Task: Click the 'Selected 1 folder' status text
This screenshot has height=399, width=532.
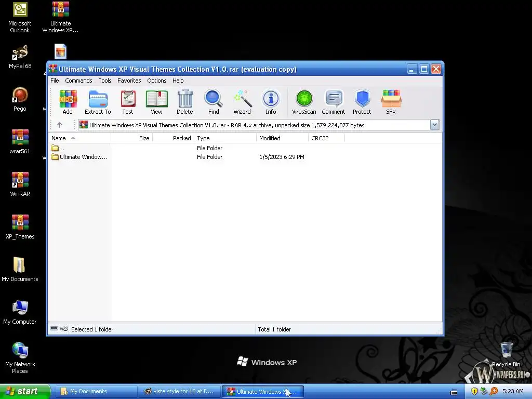Action: [x=92, y=329]
